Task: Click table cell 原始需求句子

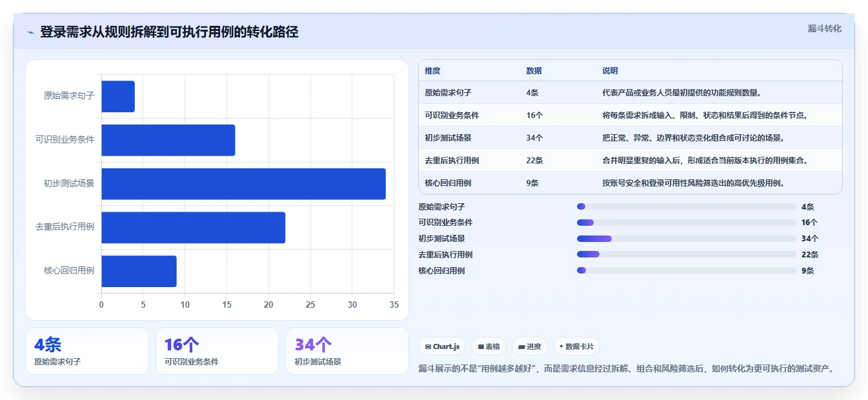Action: pos(448,93)
